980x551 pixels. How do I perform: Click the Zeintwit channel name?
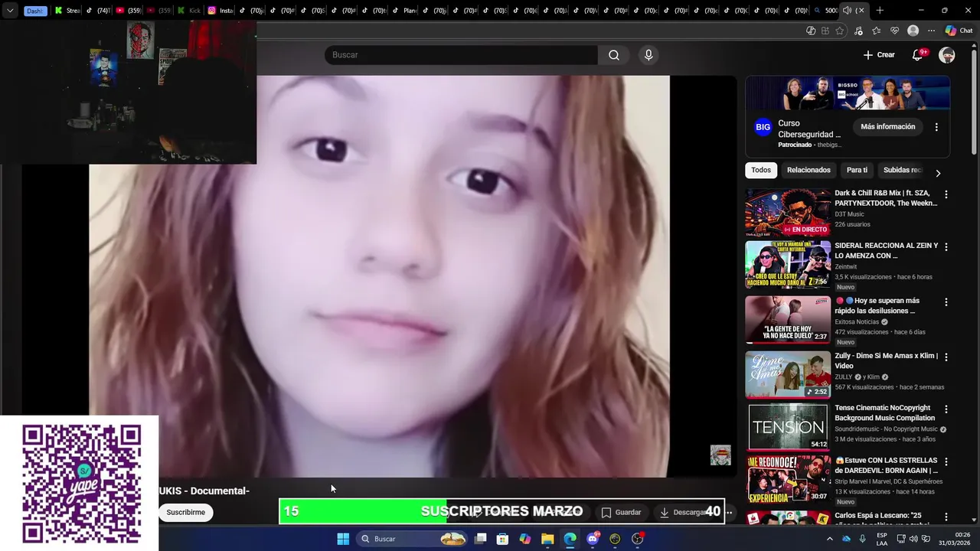click(x=845, y=267)
